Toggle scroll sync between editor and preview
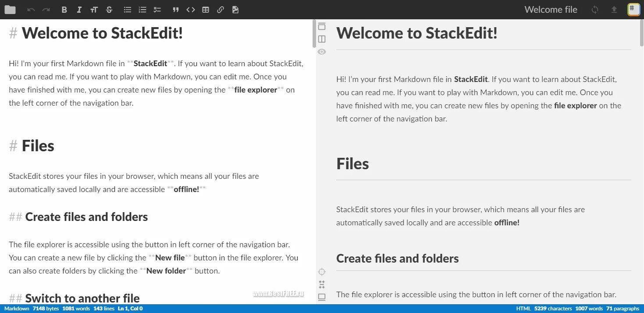Viewport: 644px width, 313px height. [322, 285]
